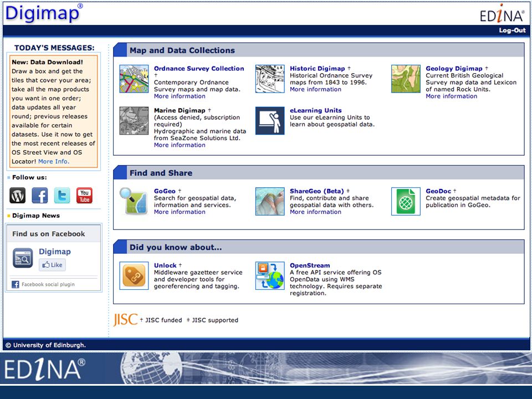Viewport: 532px width, 399px height.
Task: Open the GeoDoc title link
Action: [438, 191]
